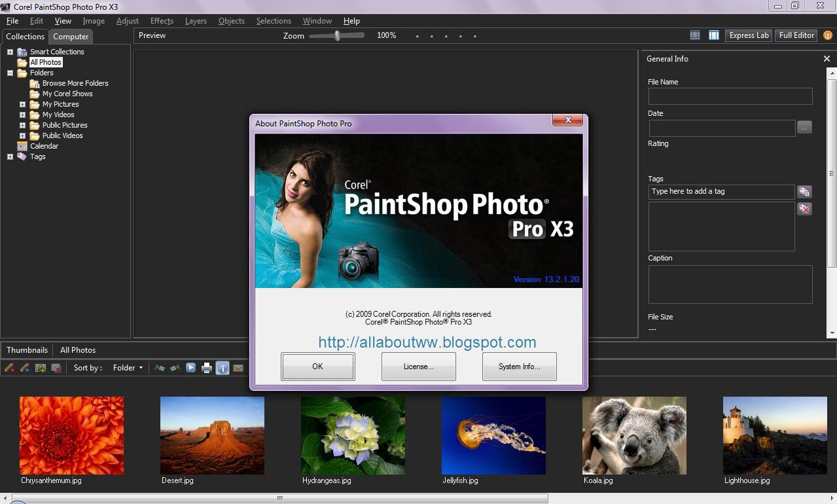Viewport: 837px width, 504px height.
Task: Click the first organizer layout icon
Action: (695, 35)
